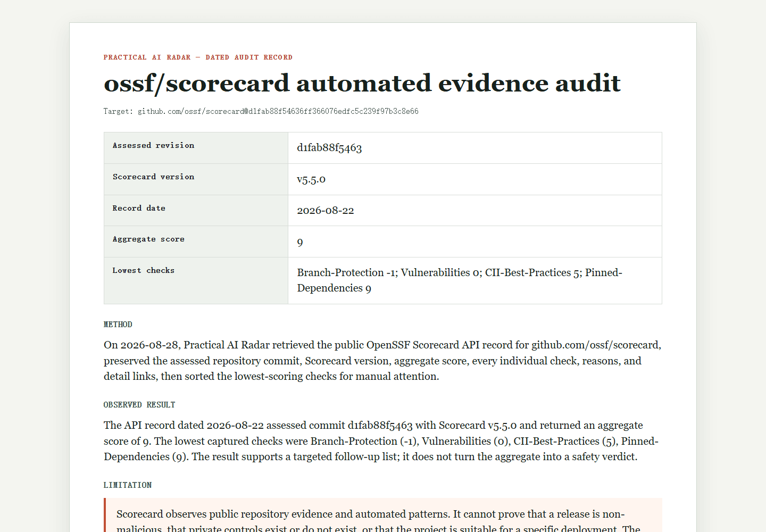The height and width of the screenshot is (532, 766).
Task: Click the paragraph starting 'On 2026-08-28, Practical AI Radar'
Action: (x=382, y=361)
